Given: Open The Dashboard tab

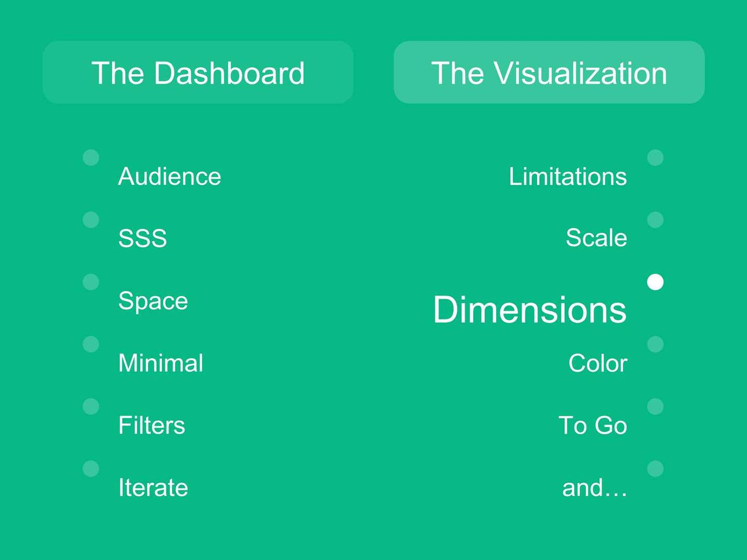Looking at the screenshot, I should click(198, 72).
